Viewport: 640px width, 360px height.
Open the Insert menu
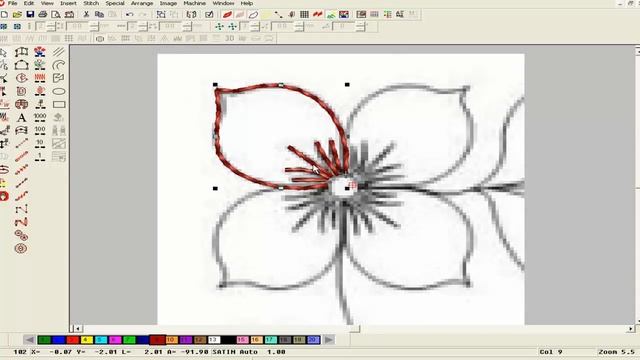point(68,3)
